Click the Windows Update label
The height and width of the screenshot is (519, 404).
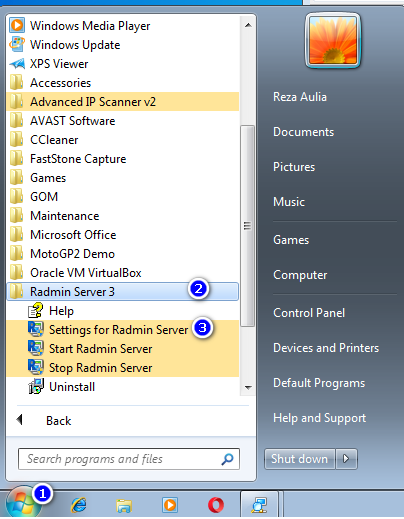coord(75,45)
